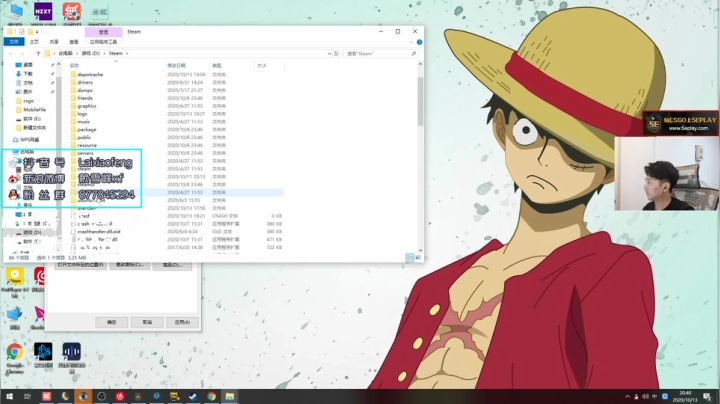The width and height of the screenshot is (720, 404).
Task: Open Steam from the taskbar
Action: [193, 396]
